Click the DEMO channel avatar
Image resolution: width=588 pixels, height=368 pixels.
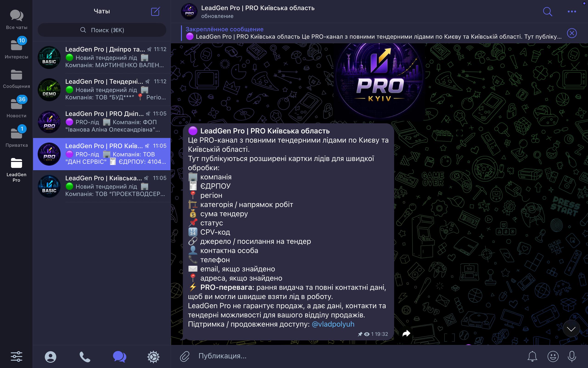(49, 89)
